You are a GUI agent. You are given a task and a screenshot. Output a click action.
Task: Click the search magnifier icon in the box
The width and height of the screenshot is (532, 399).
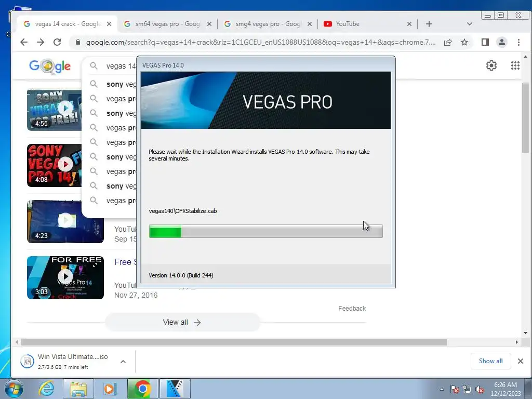point(94,66)
